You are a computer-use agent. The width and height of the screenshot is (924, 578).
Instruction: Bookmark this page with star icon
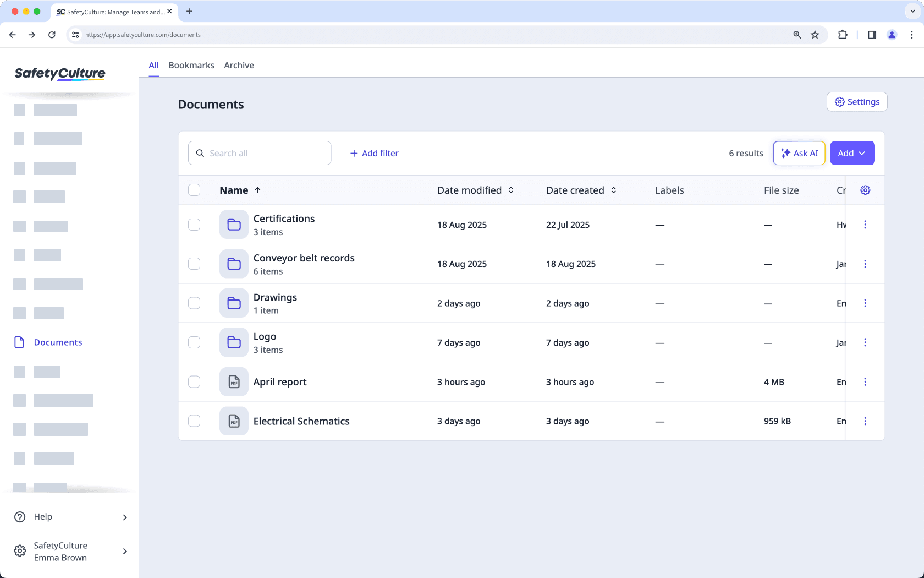(815, 35)
